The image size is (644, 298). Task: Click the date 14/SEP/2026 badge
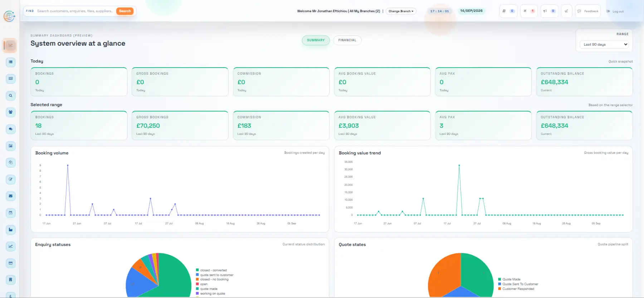pos(471,11)
